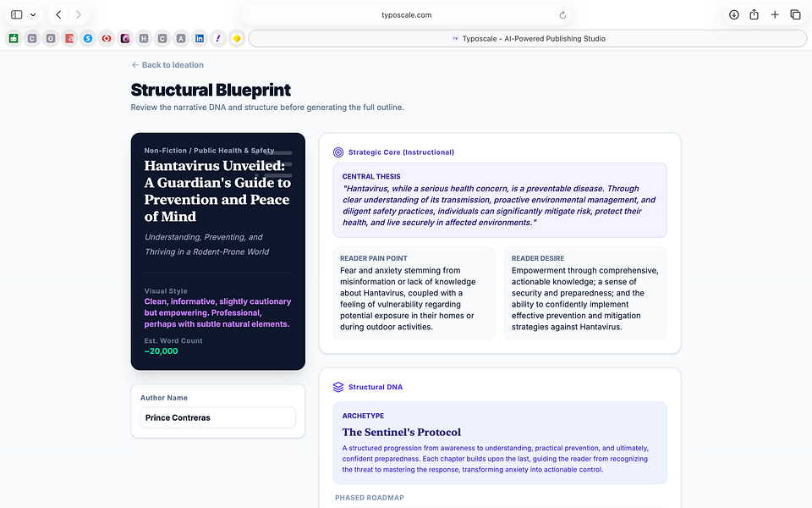
Task: Click the Non-Fiction / Public Health & Safety label
Action: tap(209, 151)
